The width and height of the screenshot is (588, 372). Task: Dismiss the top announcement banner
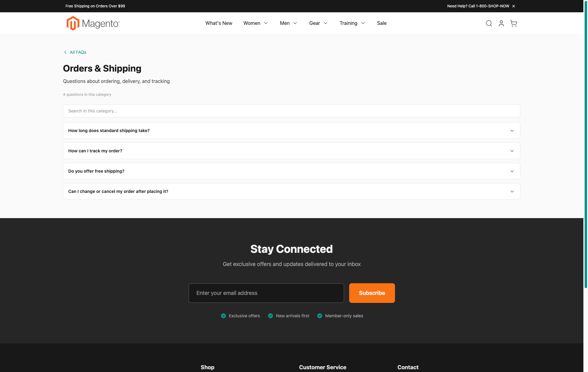[513, 6]
